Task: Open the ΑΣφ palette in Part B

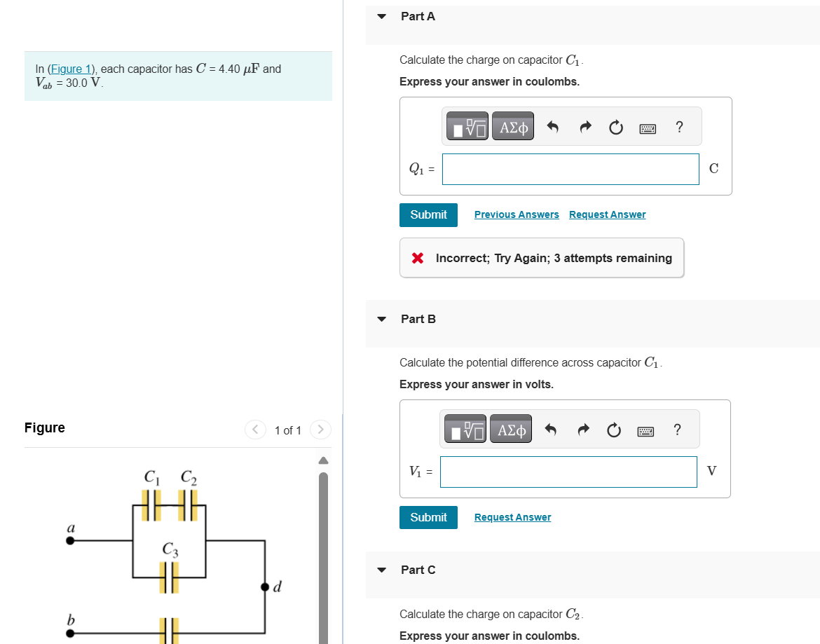Action: coord(510,429)
